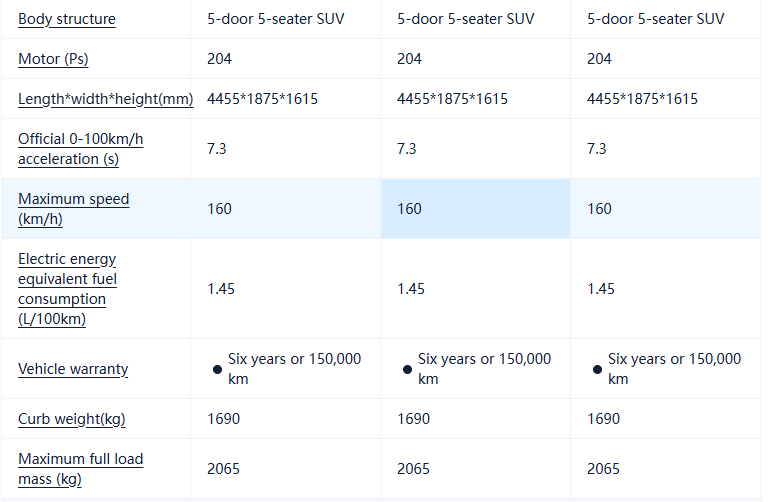Click the Vehicle warranty label link

point(73,369)
